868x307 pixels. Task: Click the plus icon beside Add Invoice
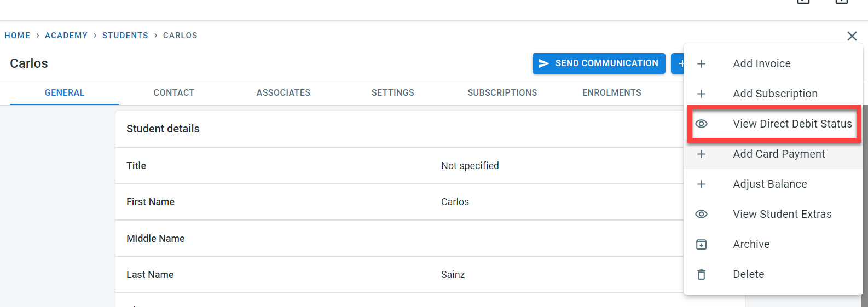point(701,64)
